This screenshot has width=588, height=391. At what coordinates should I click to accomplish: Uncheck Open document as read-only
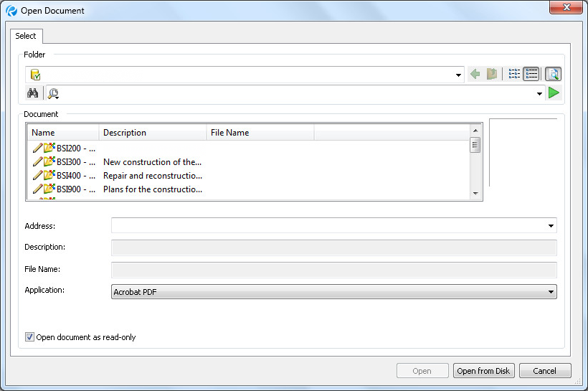click(29, 337)
